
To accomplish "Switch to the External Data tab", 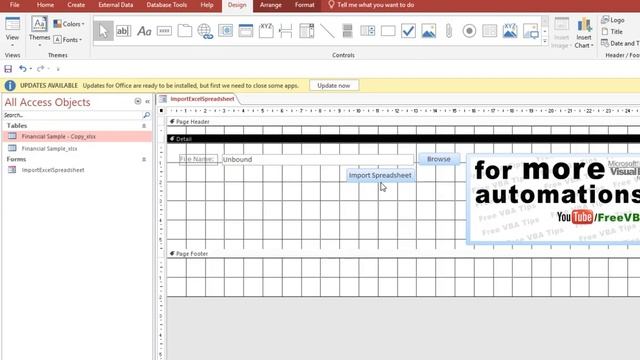I will (116, 5).
